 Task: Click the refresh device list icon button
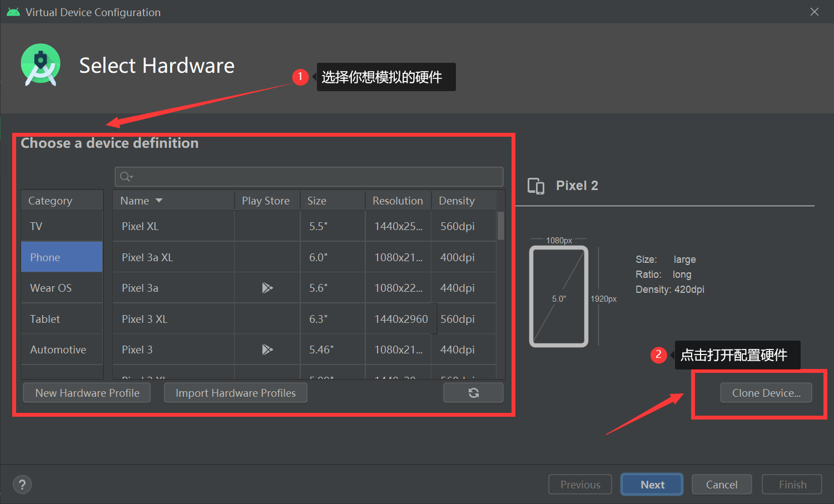(473, 393)
